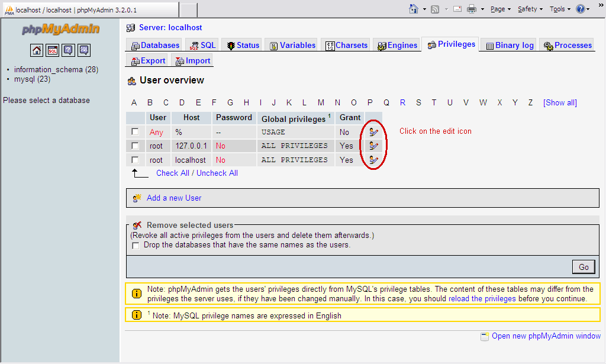The height and width of the screenshot is (364, 606).
Task: Click the localhost phpMyAdmin browser tab
Action: 90,9
